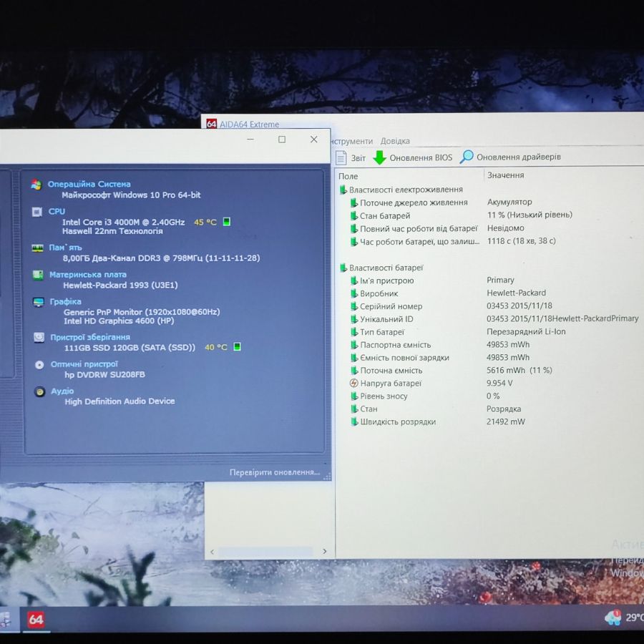Open the Довідка menu in AIDA64

(x=395, y=141)
